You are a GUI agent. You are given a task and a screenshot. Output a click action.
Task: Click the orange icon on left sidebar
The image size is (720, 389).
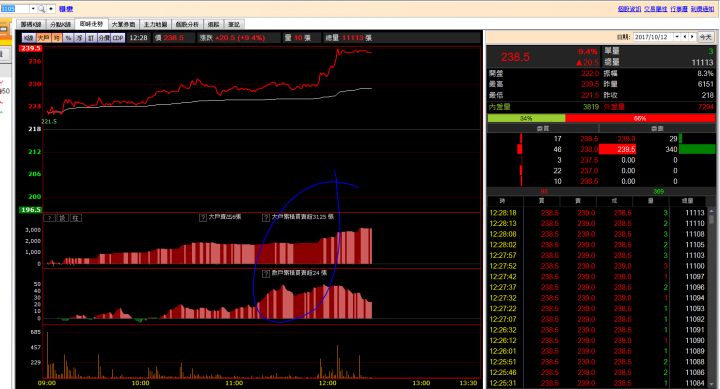[4, 30]
